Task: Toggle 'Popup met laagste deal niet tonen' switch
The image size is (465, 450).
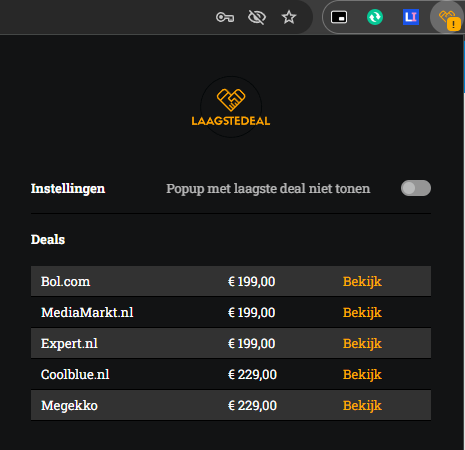Action: coord(416,188)
